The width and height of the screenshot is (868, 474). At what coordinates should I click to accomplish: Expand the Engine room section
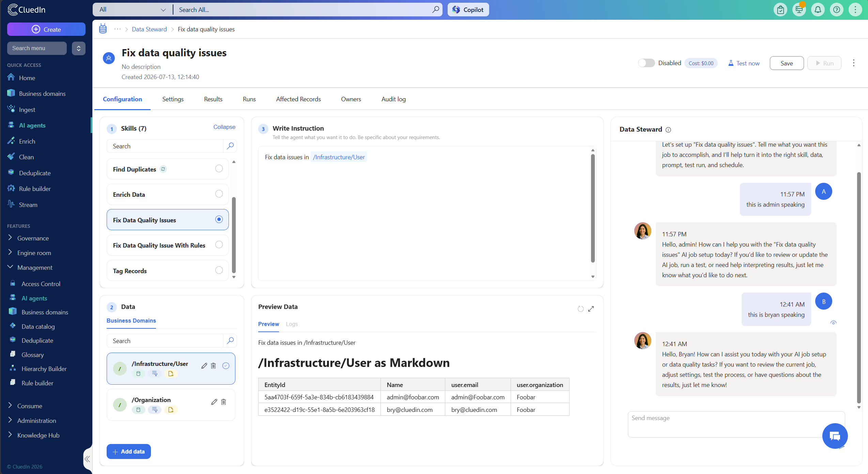34,253
